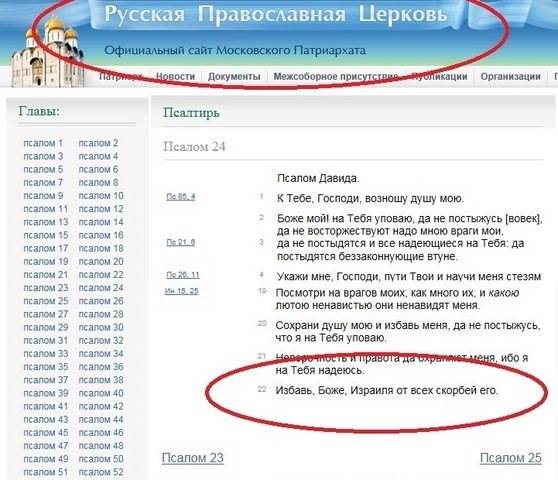This screenshot has width=558, height=480.
Task: Open псалом 20 in chapter list
Action: click(x=101, y=262)
